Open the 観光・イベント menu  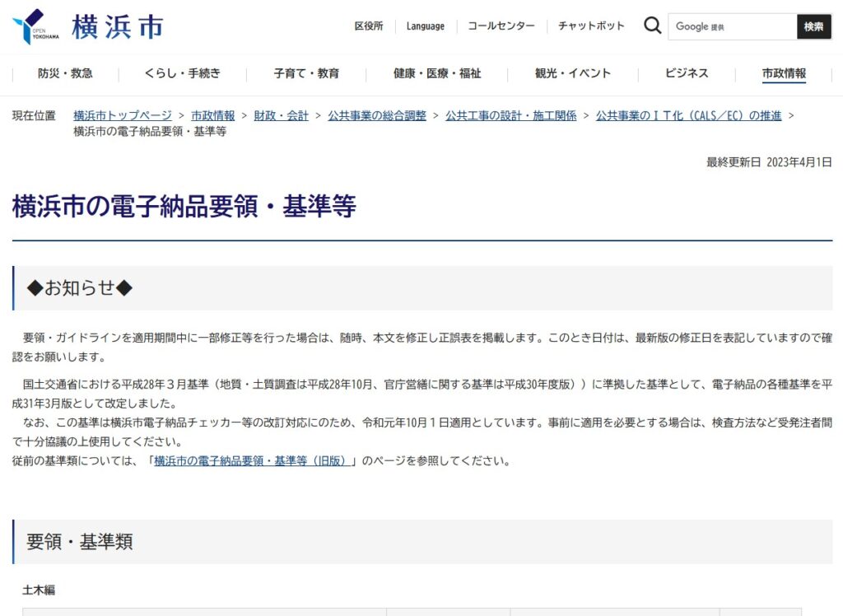[x=573, y=73]
